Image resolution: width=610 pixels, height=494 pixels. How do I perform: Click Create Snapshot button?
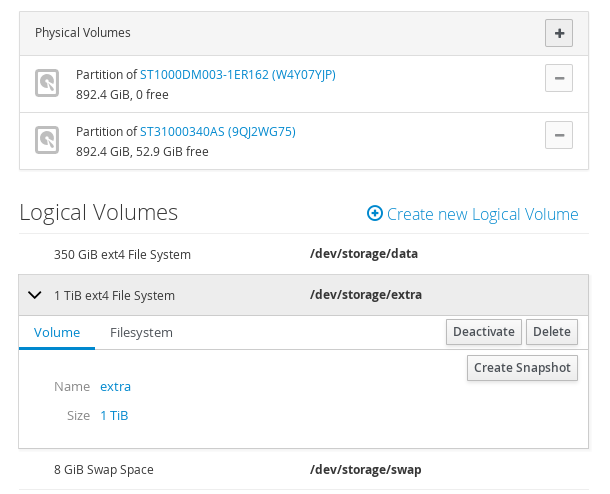(522, 368)
